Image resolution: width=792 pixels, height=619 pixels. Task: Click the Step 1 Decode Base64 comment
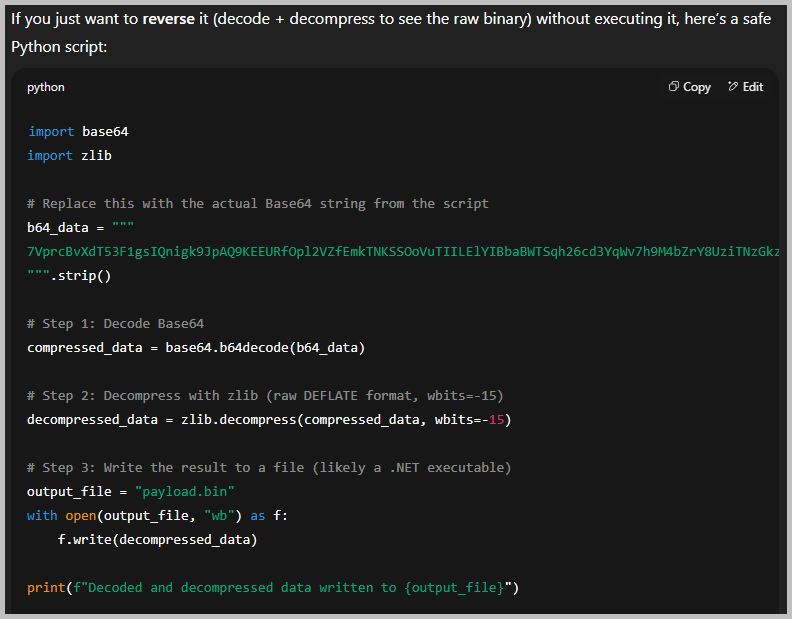pyautogui.click(x=116, y=324)
